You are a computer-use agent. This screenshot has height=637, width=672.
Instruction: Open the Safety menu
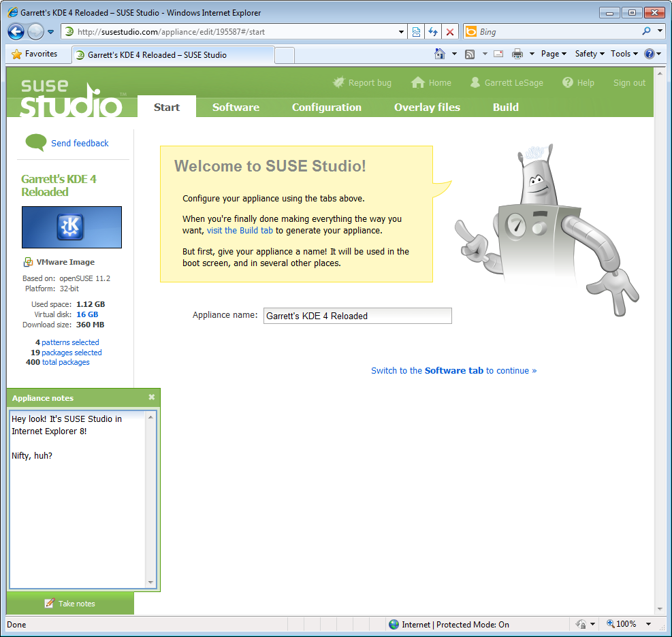coord(590,54)
